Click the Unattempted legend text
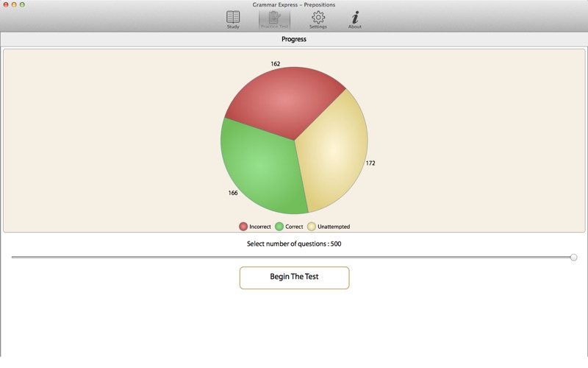Screen dimensions: 588x368 pos(334,227)
